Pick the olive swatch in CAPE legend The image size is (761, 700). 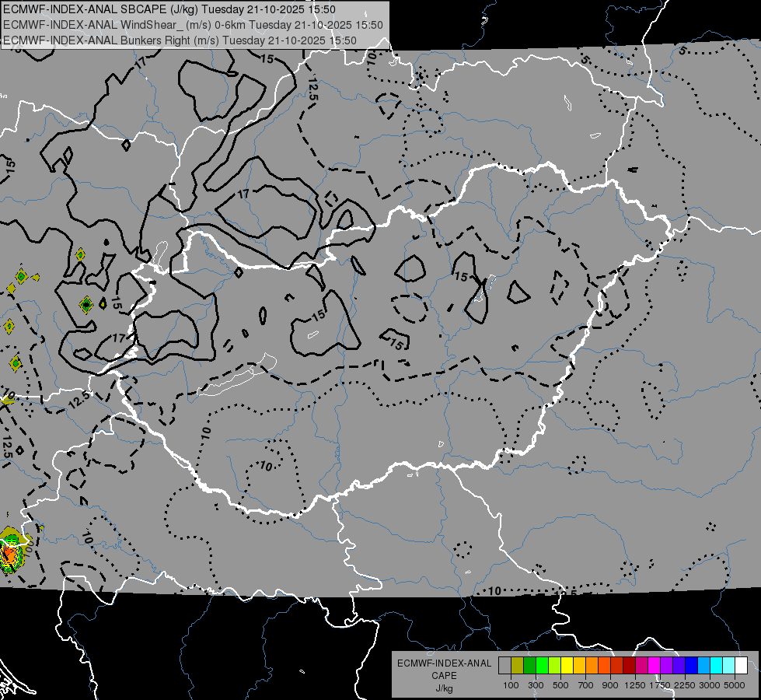pos(517,665)
